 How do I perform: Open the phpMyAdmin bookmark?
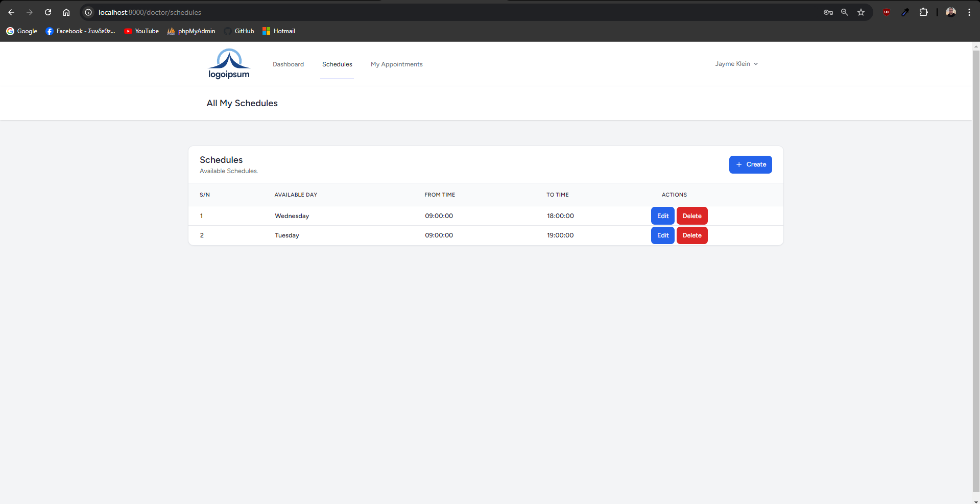point(191,31)
